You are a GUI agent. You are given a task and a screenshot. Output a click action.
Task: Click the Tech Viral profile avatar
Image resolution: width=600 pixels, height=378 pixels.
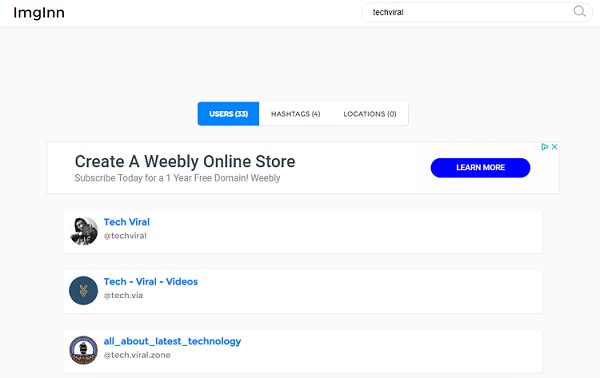(83, 231)
